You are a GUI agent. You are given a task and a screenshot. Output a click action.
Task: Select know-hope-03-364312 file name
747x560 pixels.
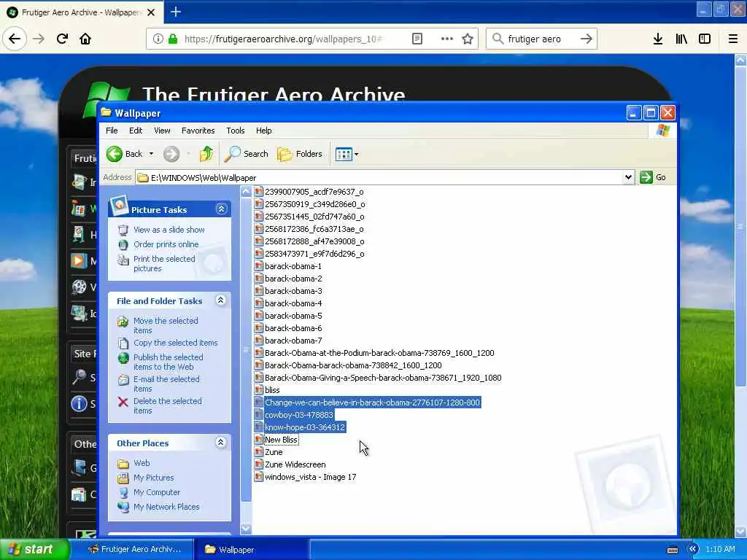pos(304,427)
